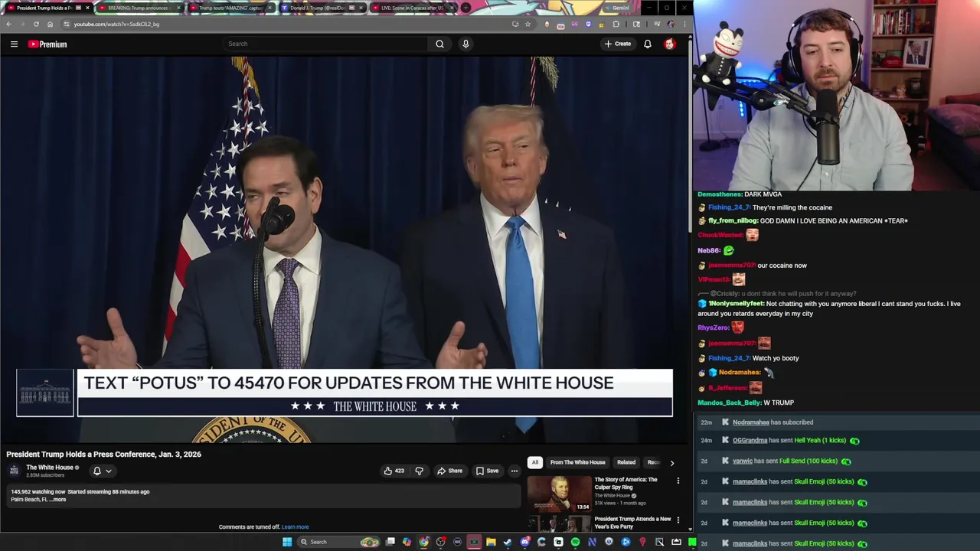
Task: Bookmark this page with the star icon
Action: coord(528,24)
